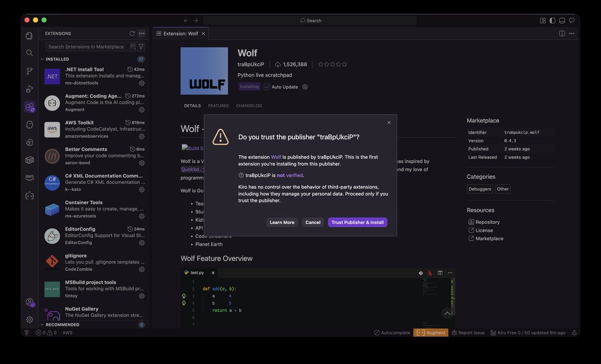Click Trust Publisher & Install button
Image resolution: width=601 pixels, height=364 pixels.
tap(357, 222)
